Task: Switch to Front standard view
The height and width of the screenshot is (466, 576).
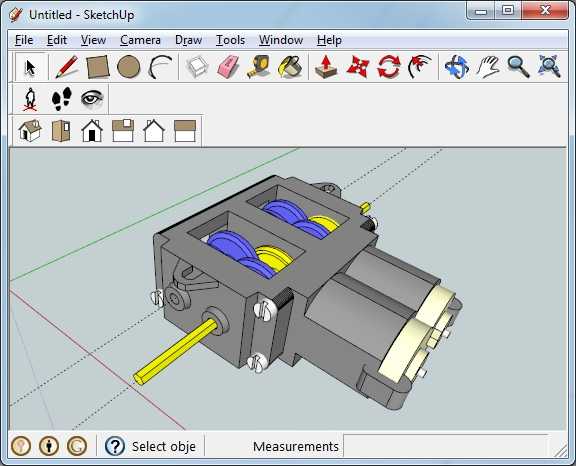Action: click(92, 131)
